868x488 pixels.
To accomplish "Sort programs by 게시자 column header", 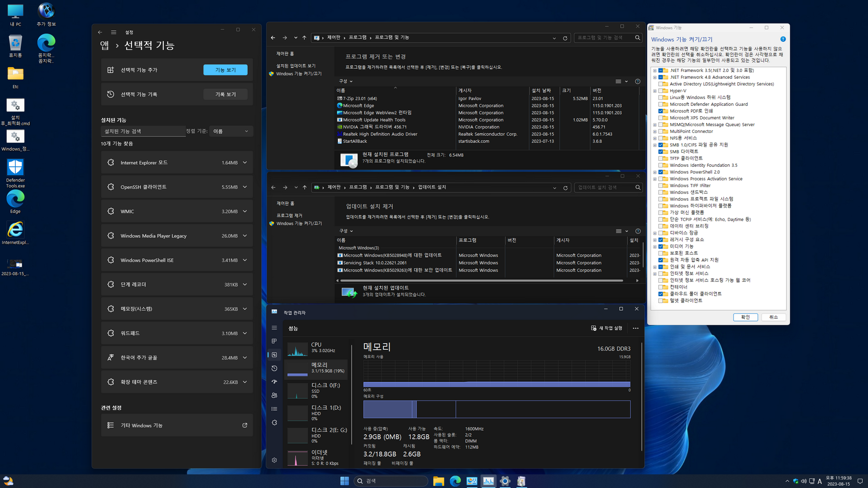I will (x=492, y=91).
